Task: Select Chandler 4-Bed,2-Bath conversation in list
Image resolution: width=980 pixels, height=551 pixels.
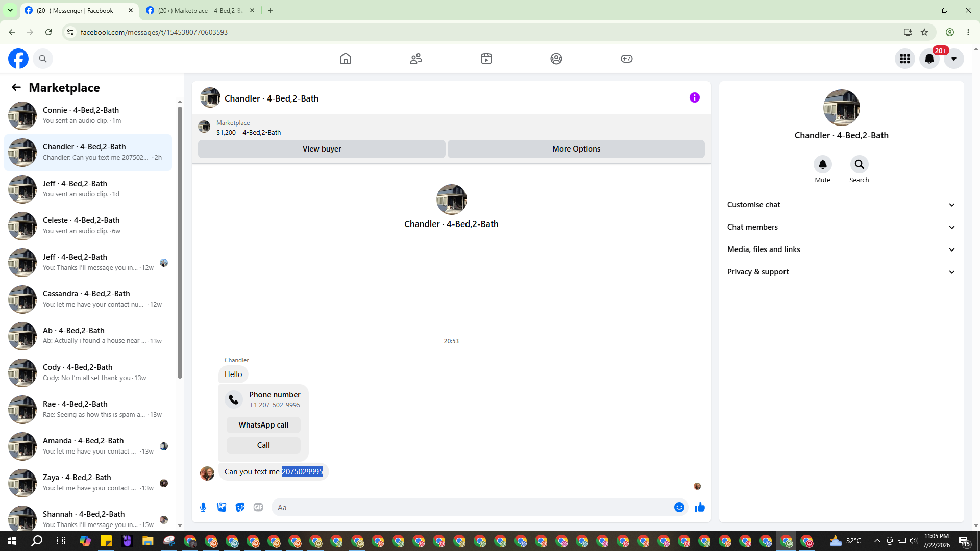Action: pyautogui.click(x=88, y=152)
